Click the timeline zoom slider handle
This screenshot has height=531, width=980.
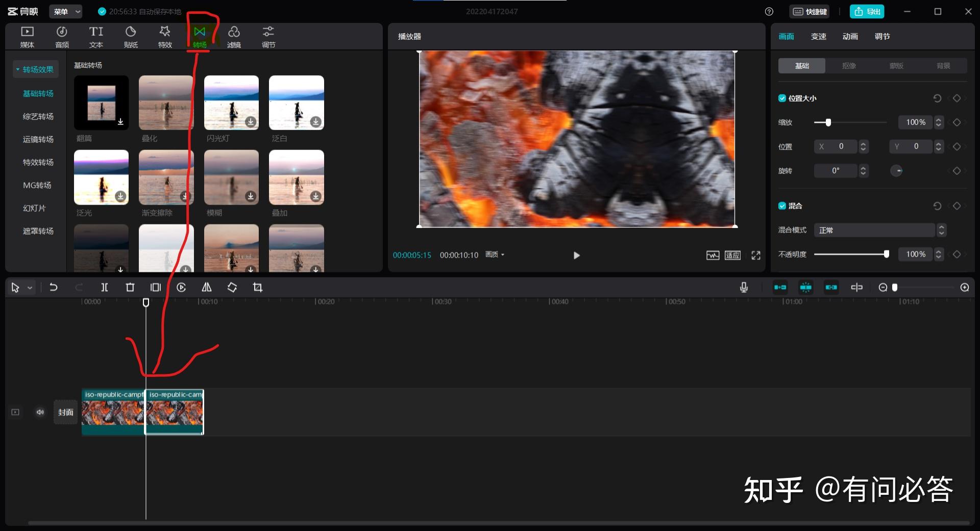(x=894, y=287)
